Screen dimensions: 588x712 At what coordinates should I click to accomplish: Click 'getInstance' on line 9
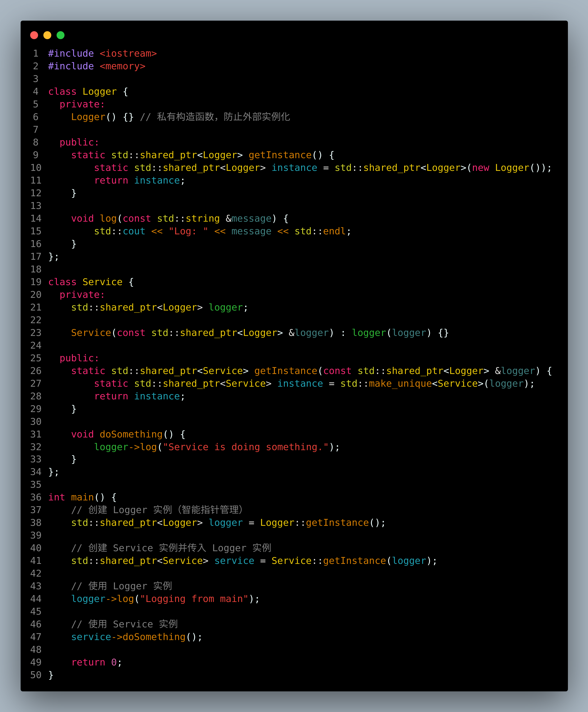pyautogui.click(x=280, y=155)
